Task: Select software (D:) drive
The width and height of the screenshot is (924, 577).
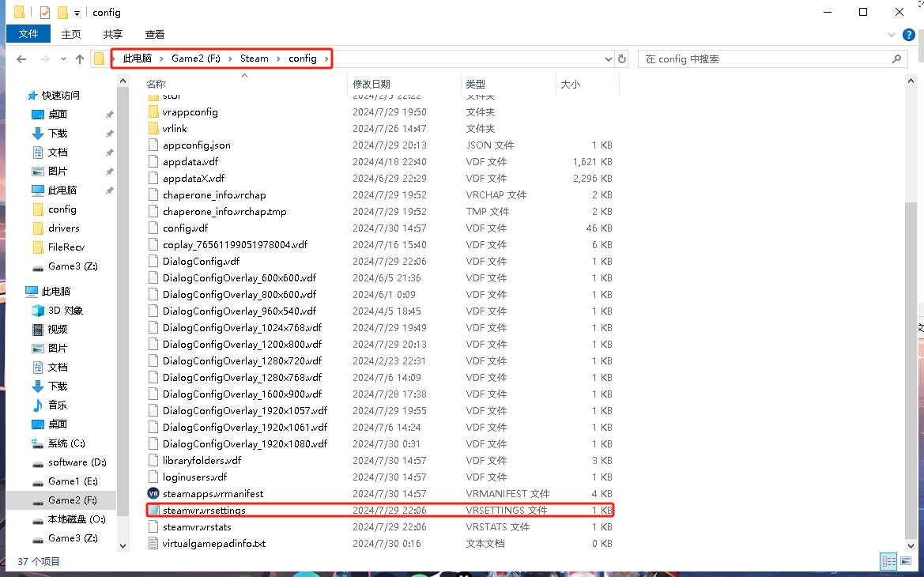Action: click(x=77, y=462)
